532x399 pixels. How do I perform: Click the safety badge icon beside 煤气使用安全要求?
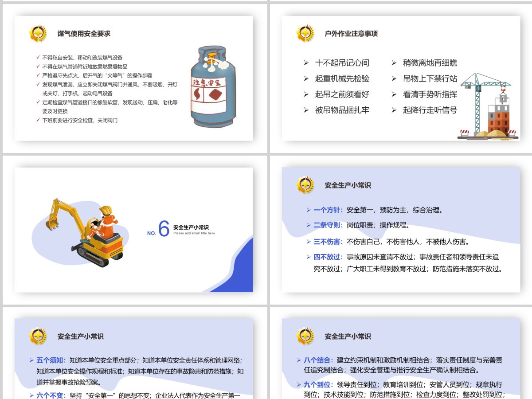[38, 34]
